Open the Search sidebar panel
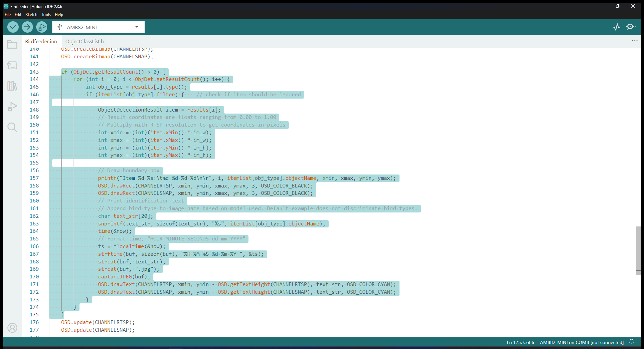The height and width of the screenshot is (349, 644). click(12, 127)
